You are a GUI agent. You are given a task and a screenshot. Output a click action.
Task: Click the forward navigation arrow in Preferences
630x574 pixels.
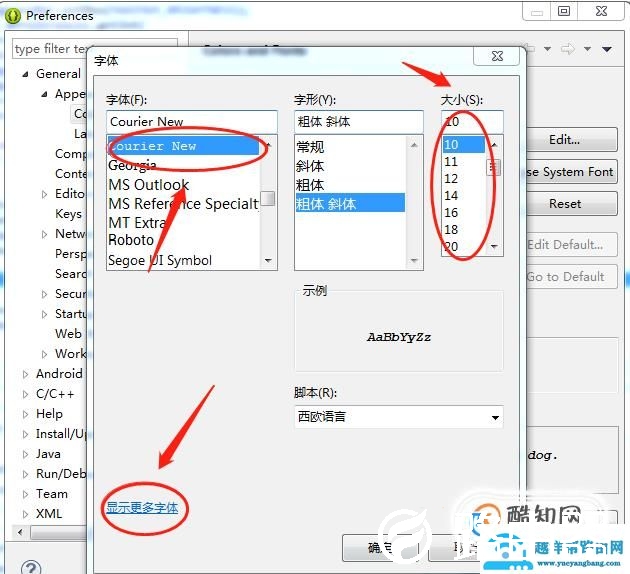pyautogui.click(x=568, y=49)
